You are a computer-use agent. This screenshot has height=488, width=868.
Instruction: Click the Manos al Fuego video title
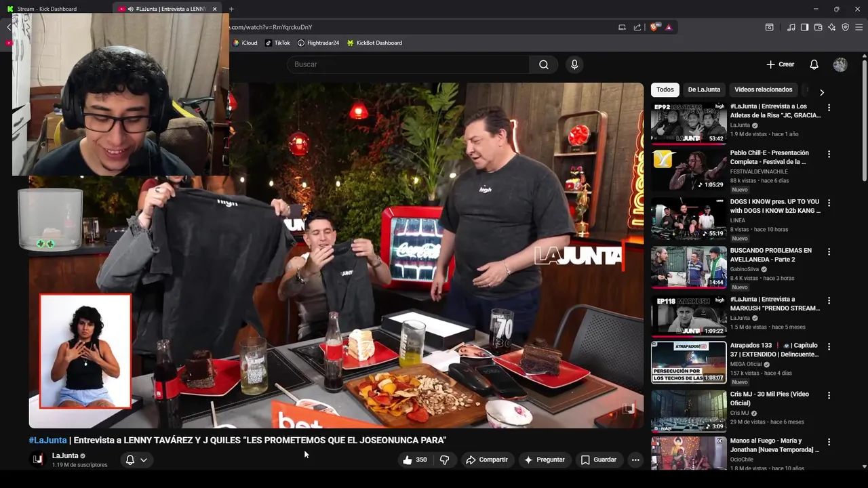pos(774,445)
